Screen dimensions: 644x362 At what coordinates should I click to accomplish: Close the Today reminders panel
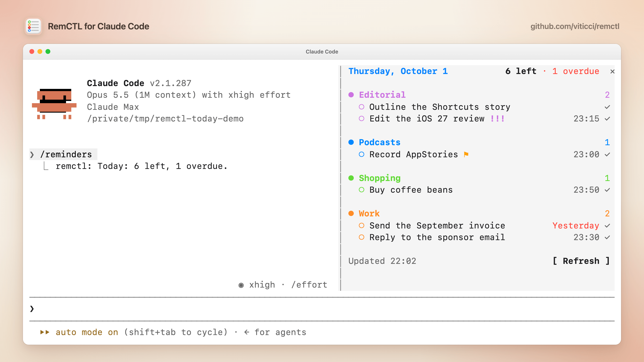click(x=612, y=71)
